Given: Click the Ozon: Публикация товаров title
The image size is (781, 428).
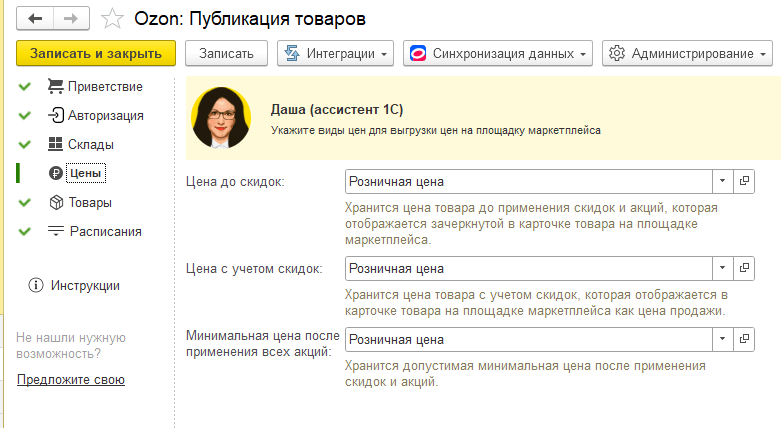Looking at the screenshot, I should point(250,19).
